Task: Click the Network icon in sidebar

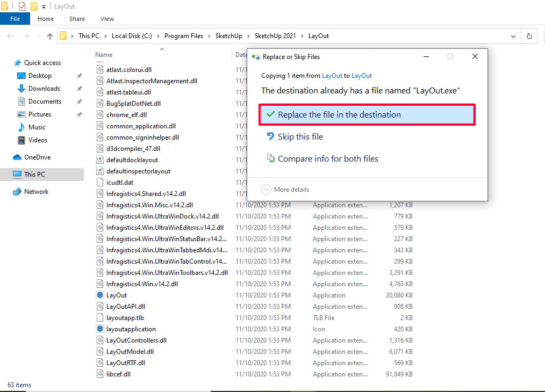Action: [17, 192]
